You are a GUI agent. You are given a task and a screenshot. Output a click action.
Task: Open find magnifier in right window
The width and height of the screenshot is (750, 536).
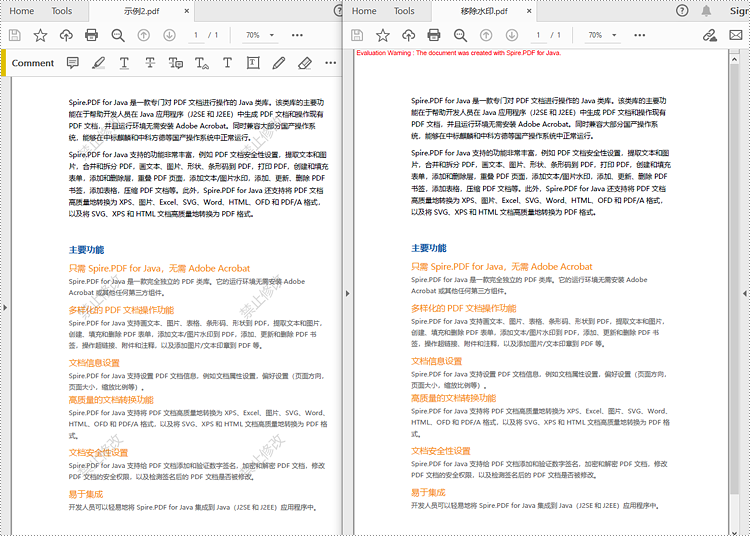[460, 35]
